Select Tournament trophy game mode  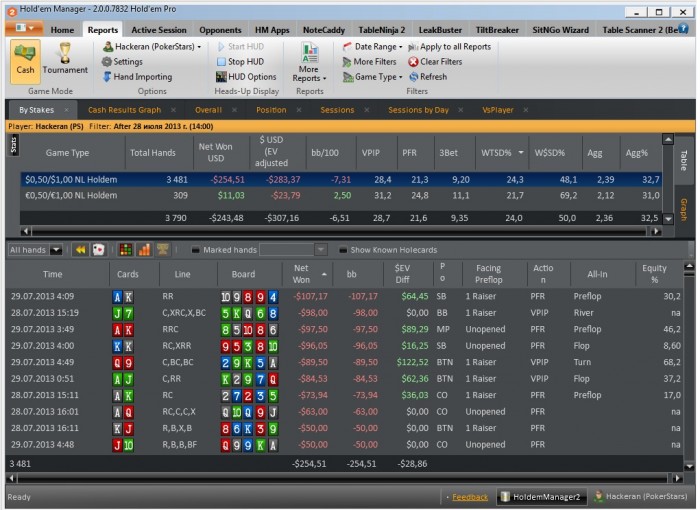[65, 60]
